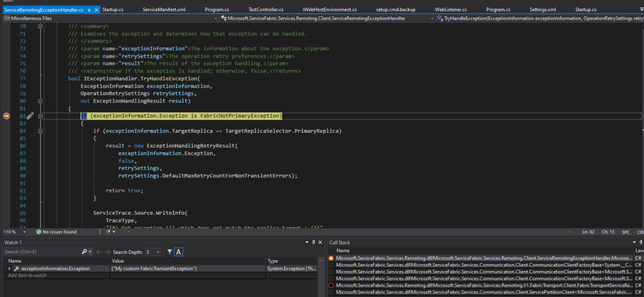Pin the Watch 1 panel

coord(313,242)
